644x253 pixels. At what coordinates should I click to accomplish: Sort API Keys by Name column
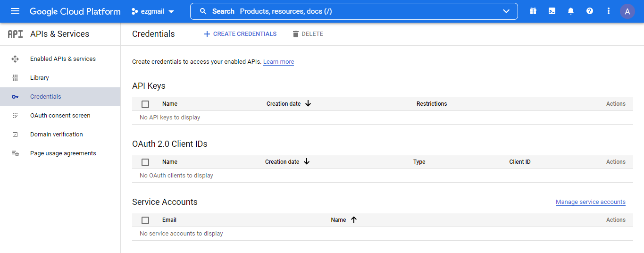[170, 104]
